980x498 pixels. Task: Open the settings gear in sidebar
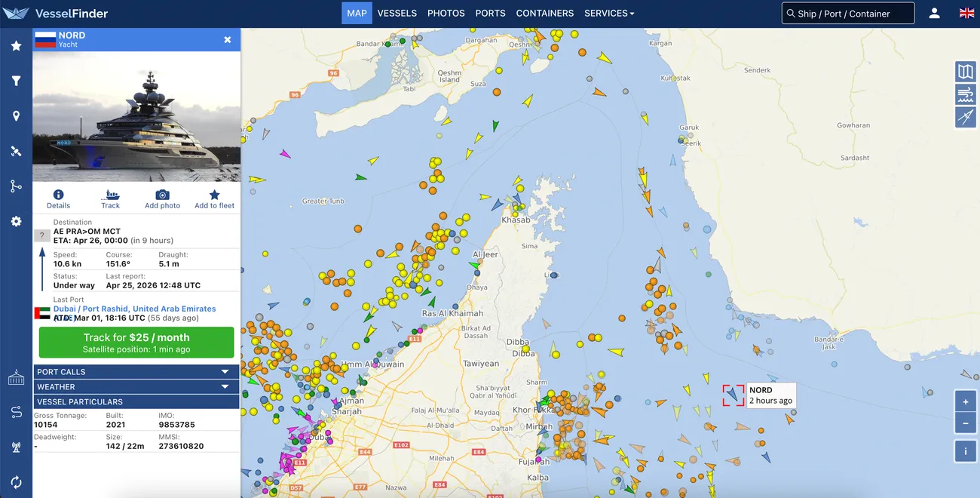(16, 221)
